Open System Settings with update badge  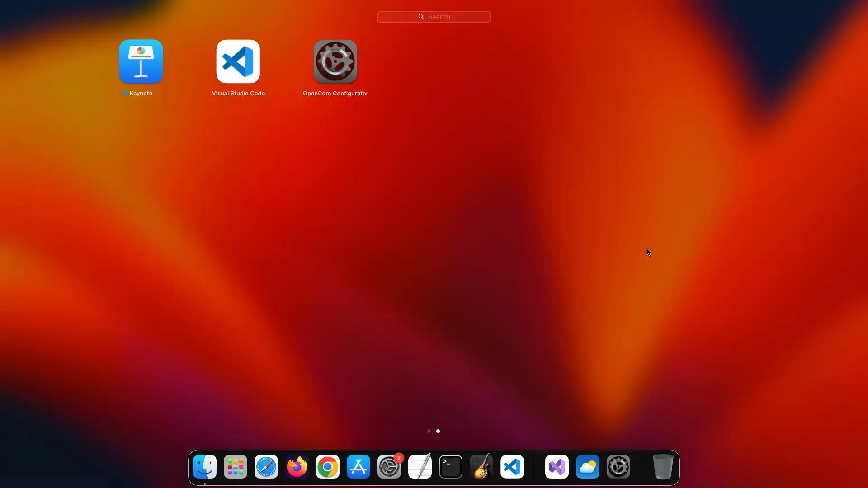pos(389,467)
